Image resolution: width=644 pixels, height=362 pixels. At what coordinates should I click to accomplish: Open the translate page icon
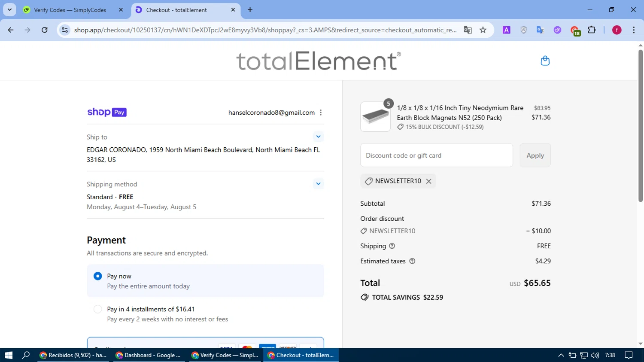(x=468, y=30)
